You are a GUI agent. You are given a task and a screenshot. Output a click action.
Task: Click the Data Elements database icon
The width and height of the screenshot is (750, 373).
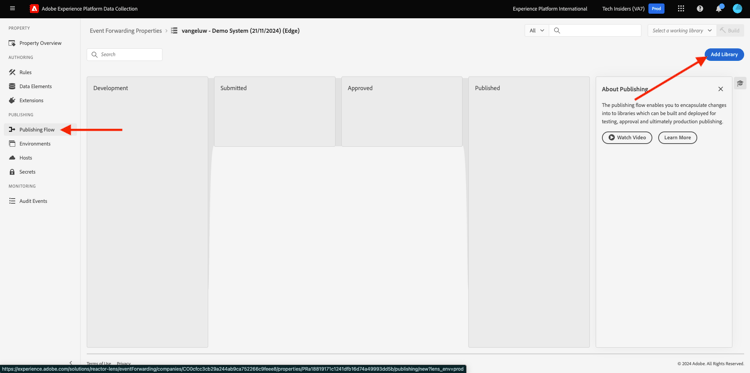pyautogui.click(x=12, y=87)
